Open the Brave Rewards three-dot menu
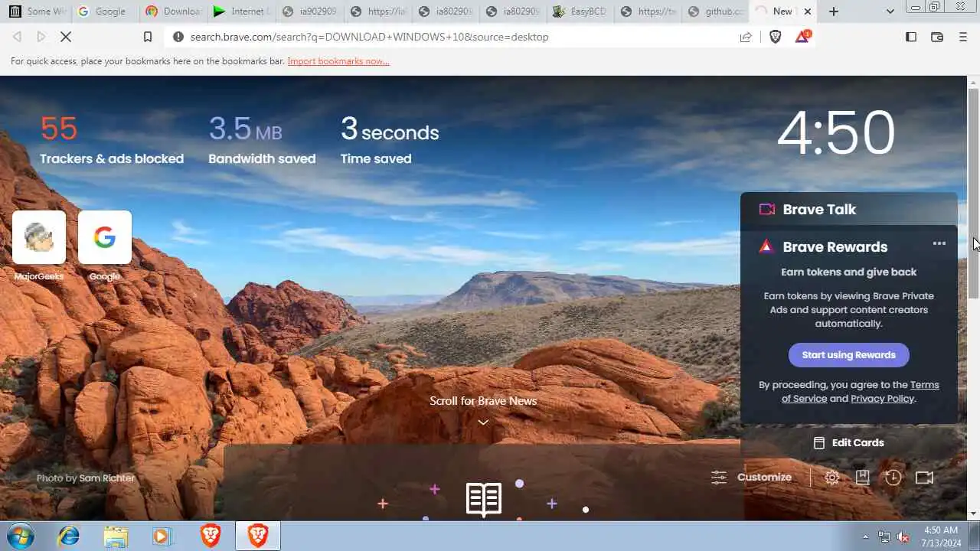This screenshot has width=980, height=551. 939,243
